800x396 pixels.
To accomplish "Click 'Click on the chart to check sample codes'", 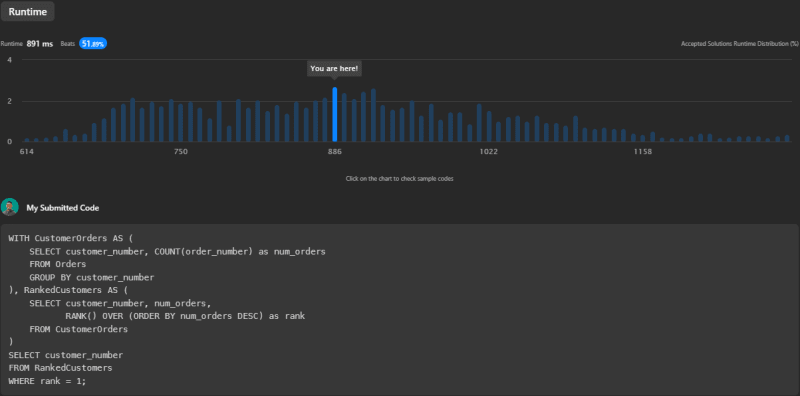I will pyautogui.click(x=399, y=179).
